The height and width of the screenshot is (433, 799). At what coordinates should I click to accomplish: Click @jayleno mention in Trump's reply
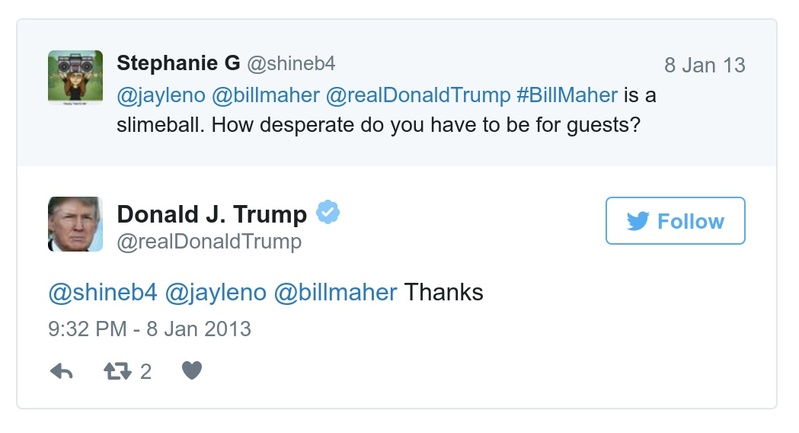pos(215,293)
